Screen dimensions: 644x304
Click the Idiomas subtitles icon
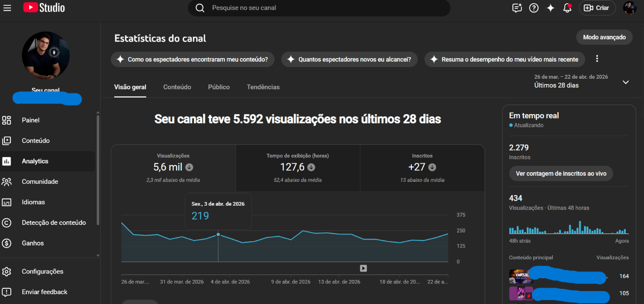tap(7, 202)
